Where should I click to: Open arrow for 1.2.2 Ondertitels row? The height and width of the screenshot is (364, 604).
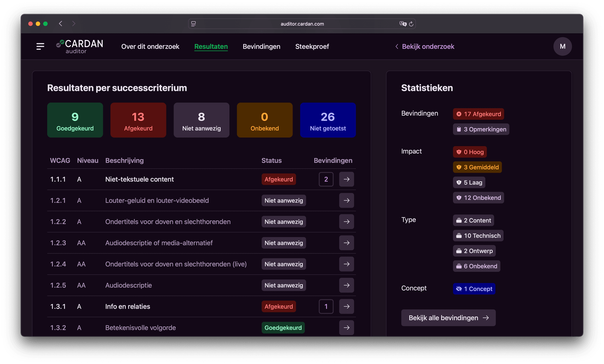[x=346, y=222]
